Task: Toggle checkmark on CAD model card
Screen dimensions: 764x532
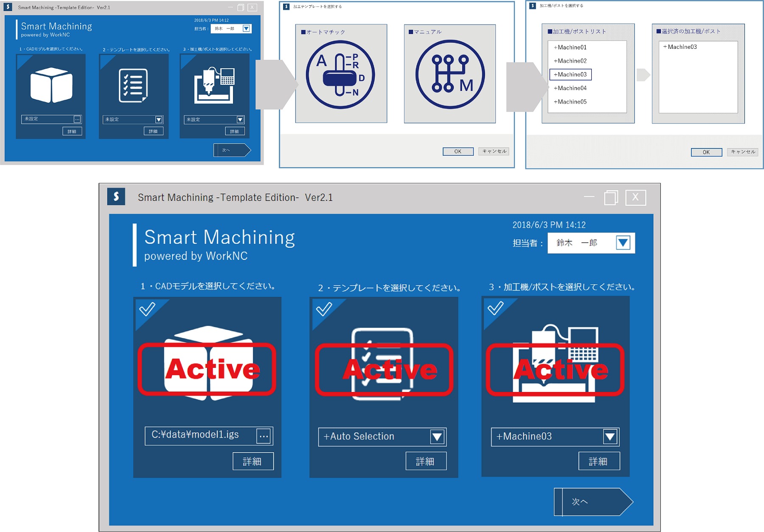Action: click(147, 309)
